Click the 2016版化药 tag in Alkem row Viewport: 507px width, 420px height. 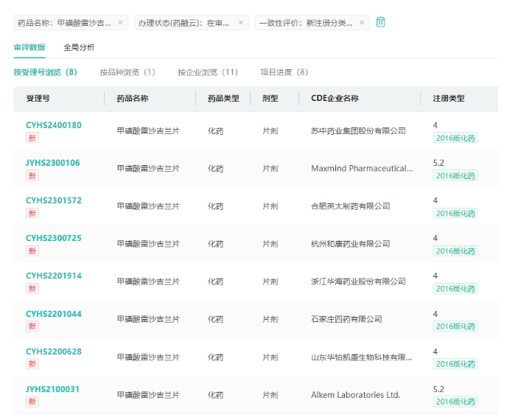[455, 402]
